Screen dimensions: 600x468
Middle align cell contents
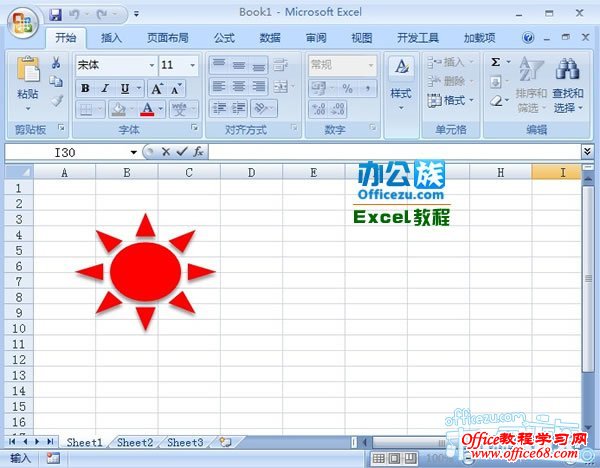pyautogui.click(x=239, y=65)
